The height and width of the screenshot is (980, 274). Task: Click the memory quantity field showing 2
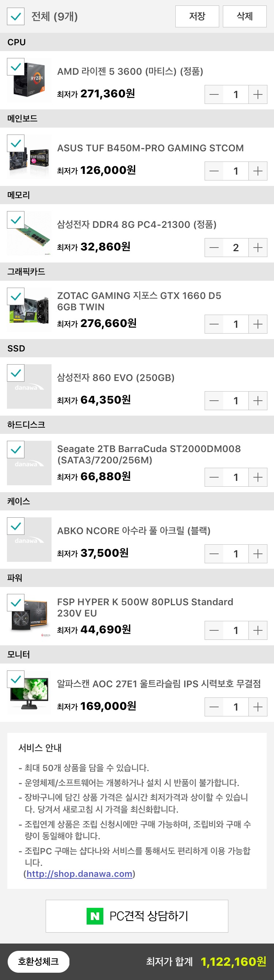[236, 248]
